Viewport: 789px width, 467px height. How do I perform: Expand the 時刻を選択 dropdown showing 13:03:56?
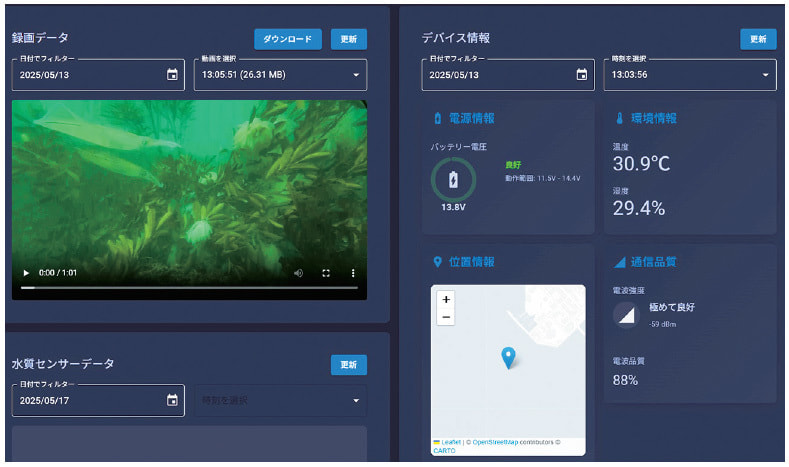pos(765,74)
